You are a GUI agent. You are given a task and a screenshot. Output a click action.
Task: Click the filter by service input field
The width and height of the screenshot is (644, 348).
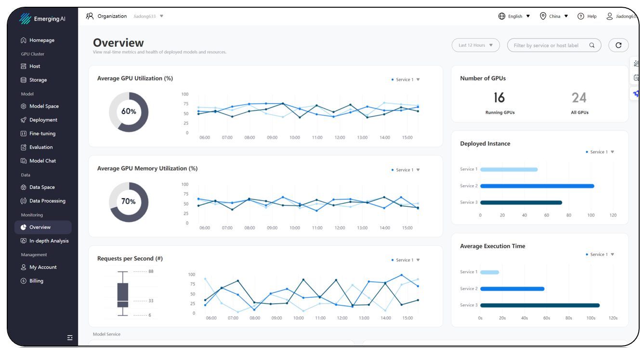coord(554,45)
